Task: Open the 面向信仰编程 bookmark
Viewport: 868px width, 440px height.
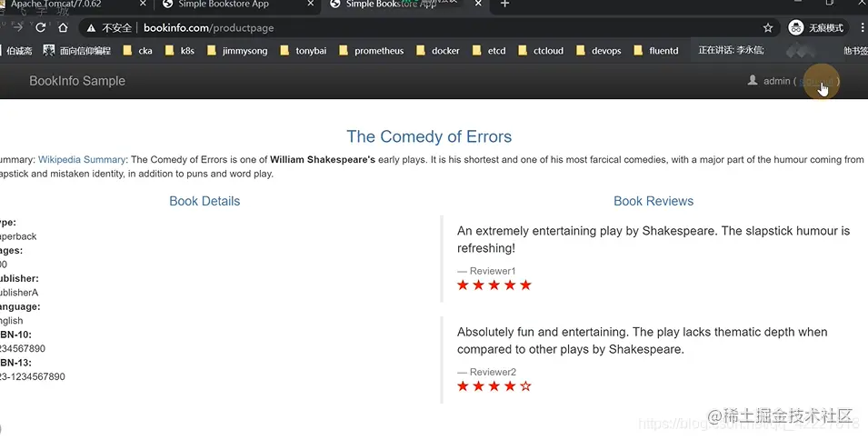Action: coord(77,51)
